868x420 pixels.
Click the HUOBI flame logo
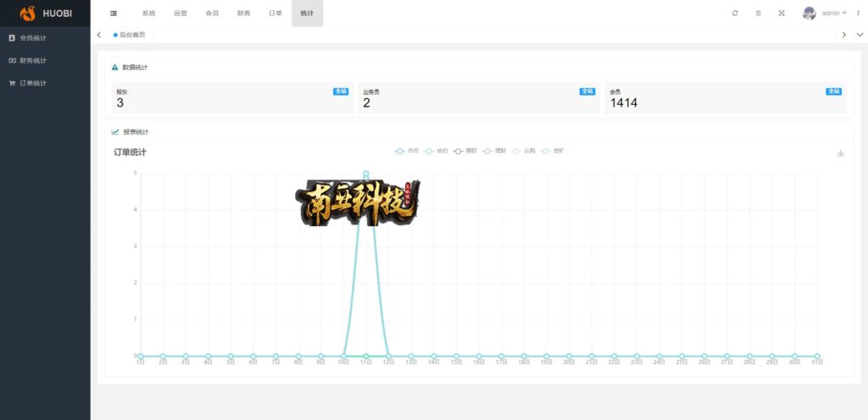28,14
